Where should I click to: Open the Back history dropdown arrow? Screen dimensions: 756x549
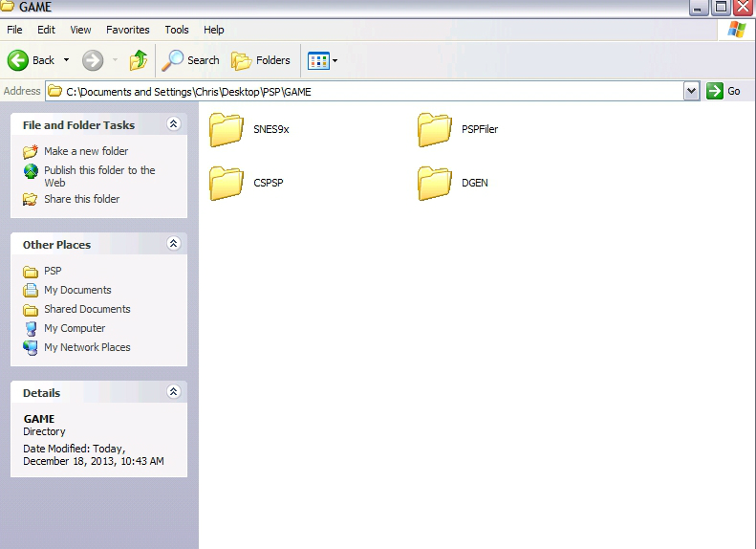click(x=66, y=60)
